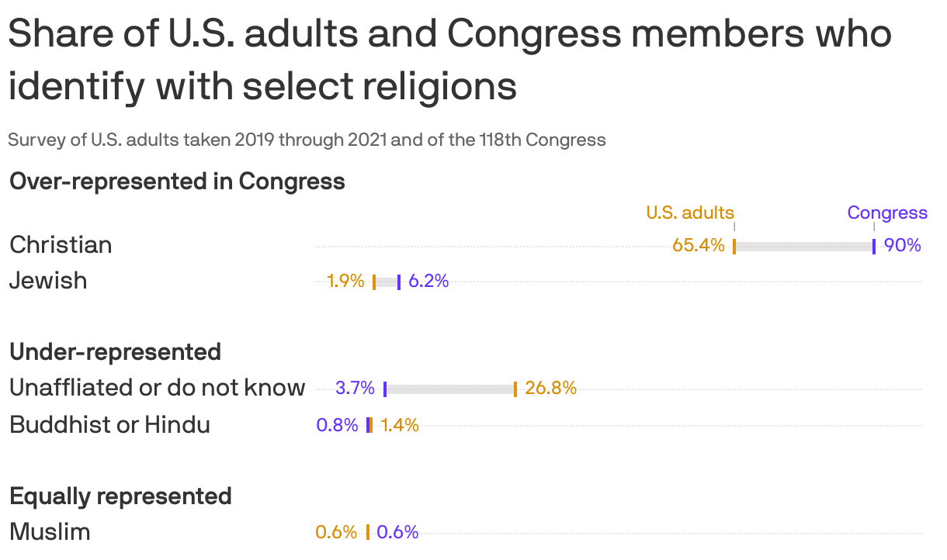Click the Congress legend label

[x=887, y=213]
